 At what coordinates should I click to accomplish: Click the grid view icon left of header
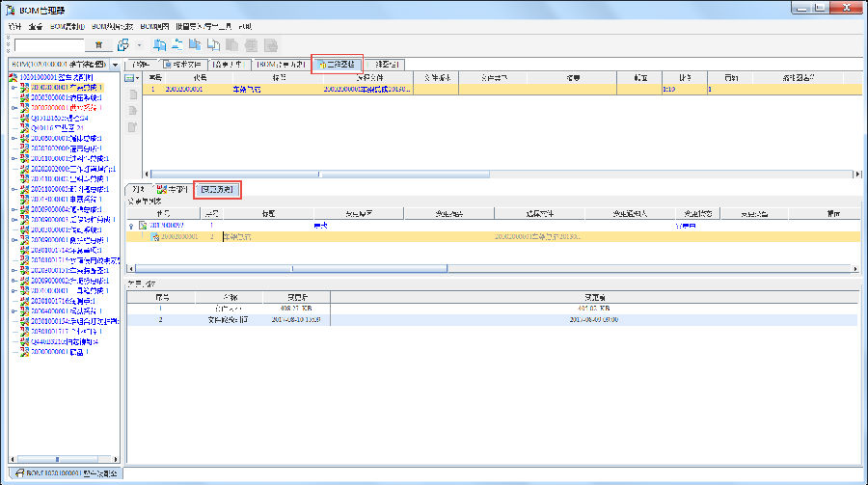[x=131, y=77]
